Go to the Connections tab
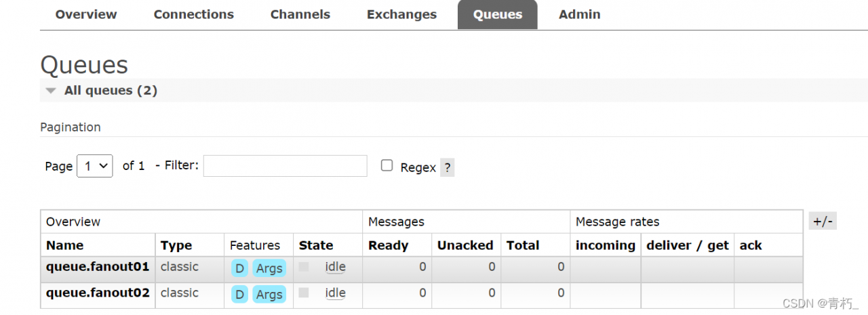This screenshot has width=868, height=315. click(x=194, y=14)
